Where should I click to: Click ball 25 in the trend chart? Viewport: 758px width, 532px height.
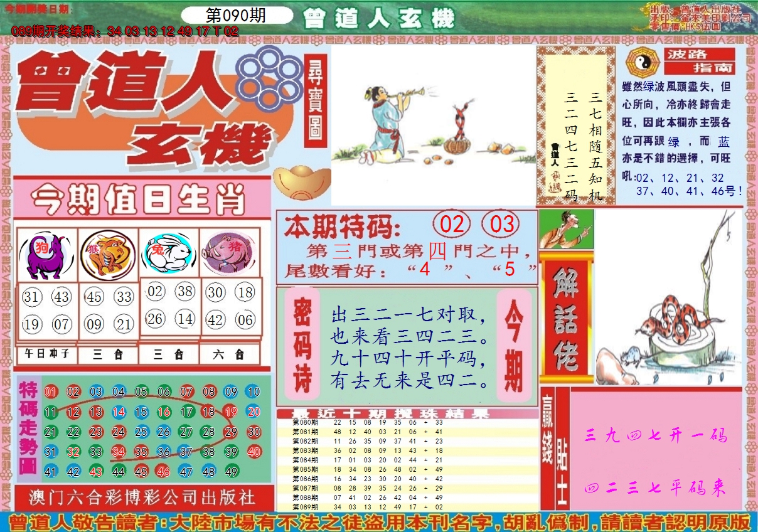coord(141,432)
